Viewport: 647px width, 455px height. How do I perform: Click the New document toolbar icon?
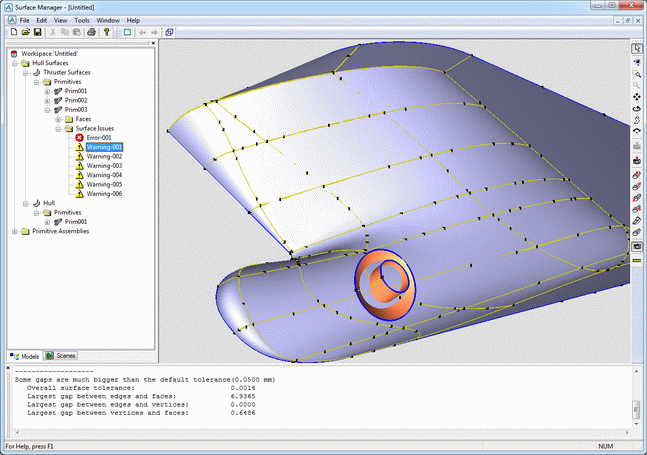pos(12,32)
